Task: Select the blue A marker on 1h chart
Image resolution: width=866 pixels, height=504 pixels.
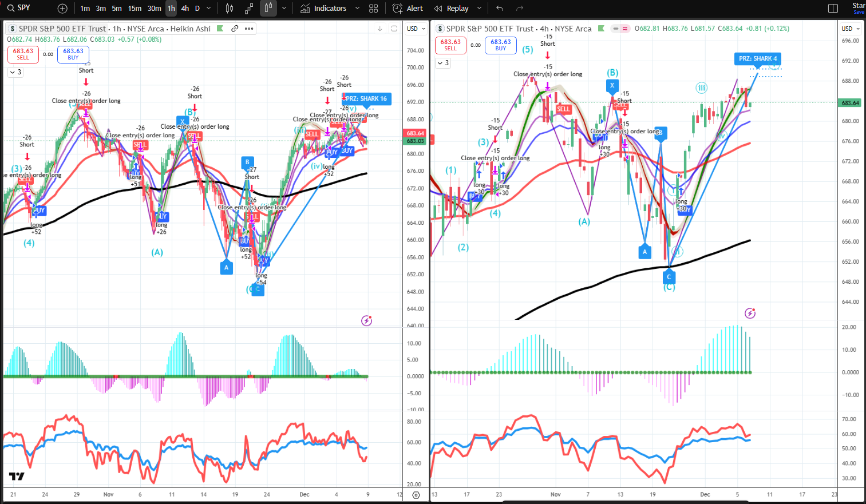Action: click(227, 267)
